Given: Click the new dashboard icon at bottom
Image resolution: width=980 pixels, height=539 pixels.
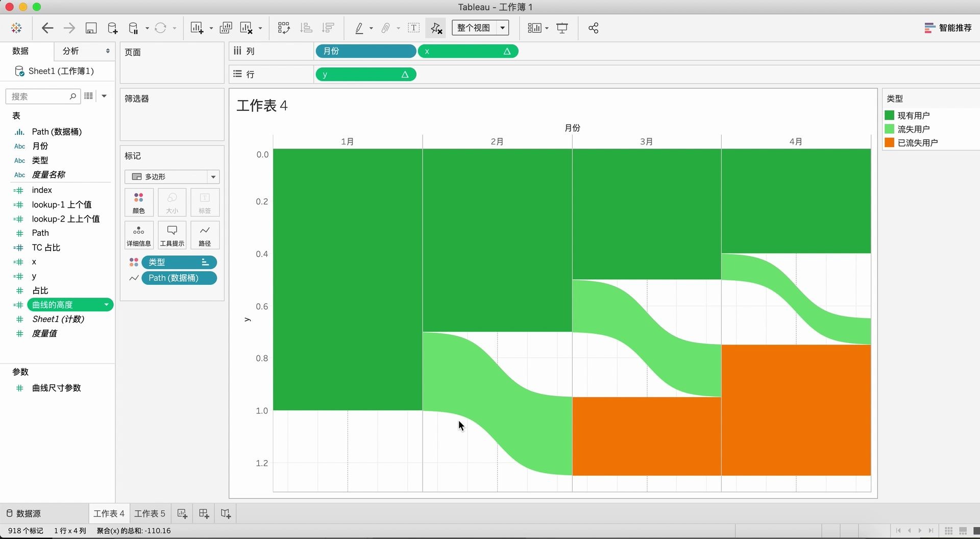Looking at the screenshot, I should [204, 513].
